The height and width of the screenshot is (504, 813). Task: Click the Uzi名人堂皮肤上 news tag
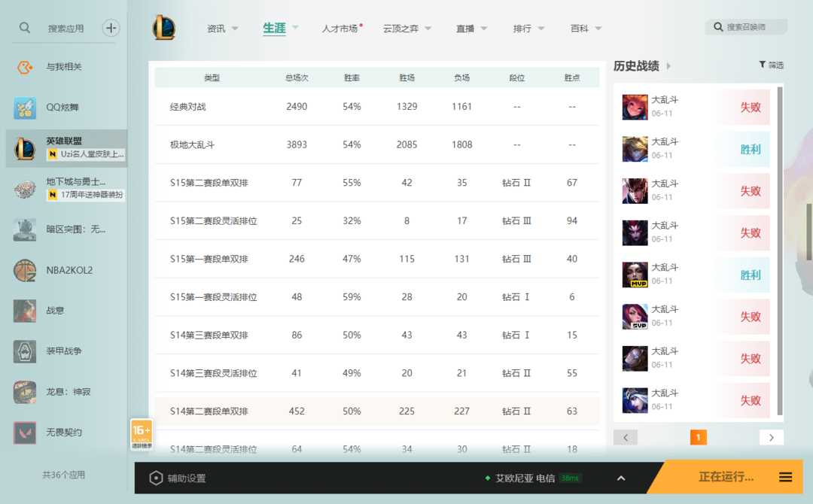pyautogui.click(x=86, y=154)
